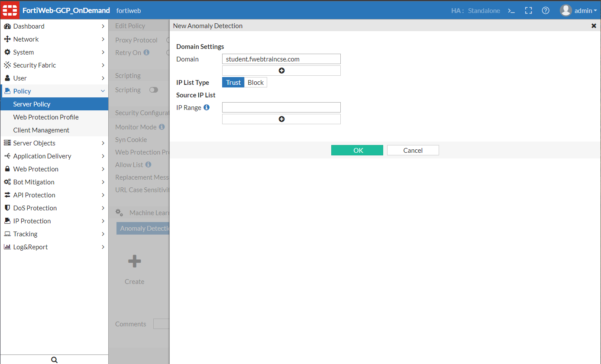
Task: Click the Monitor Mode info icon
Action: point(162,127)
